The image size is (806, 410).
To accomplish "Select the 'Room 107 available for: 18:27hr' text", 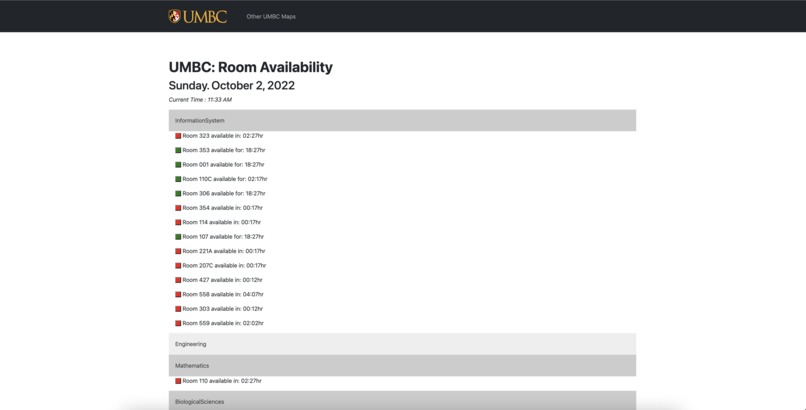I will [x=224, y=236].
